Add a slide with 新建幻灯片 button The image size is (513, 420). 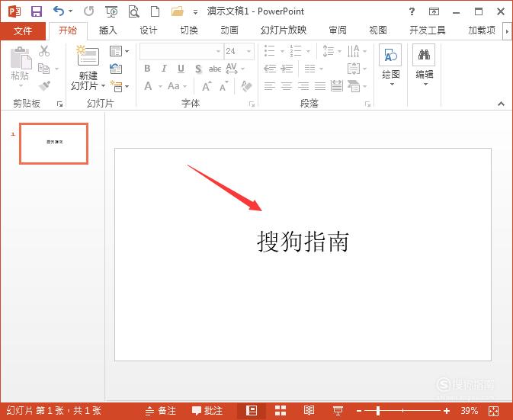coord(88,68)
